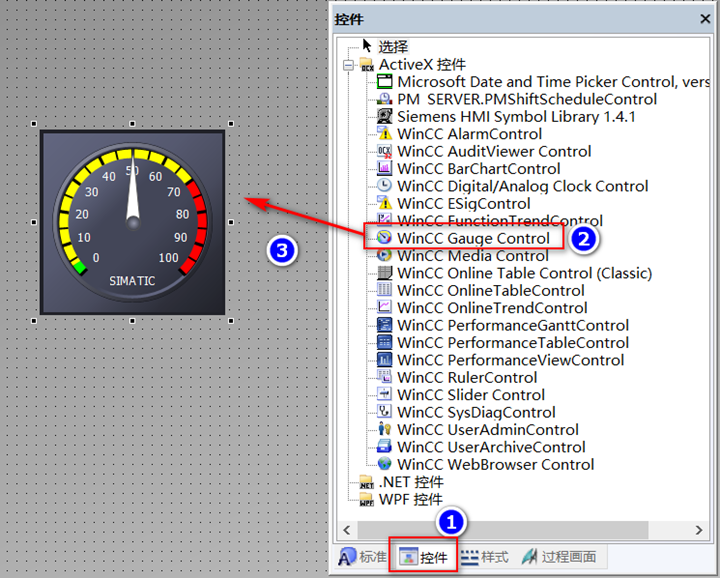This screenshot has width=720, height=578.
Task: Click the Siemens HMI Symbol Library icon
Action: click(384, 116)
